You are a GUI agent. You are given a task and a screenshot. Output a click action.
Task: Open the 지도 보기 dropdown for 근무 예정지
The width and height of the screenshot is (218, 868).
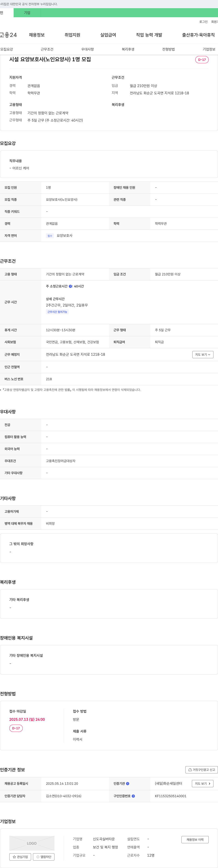click(203, 354)
